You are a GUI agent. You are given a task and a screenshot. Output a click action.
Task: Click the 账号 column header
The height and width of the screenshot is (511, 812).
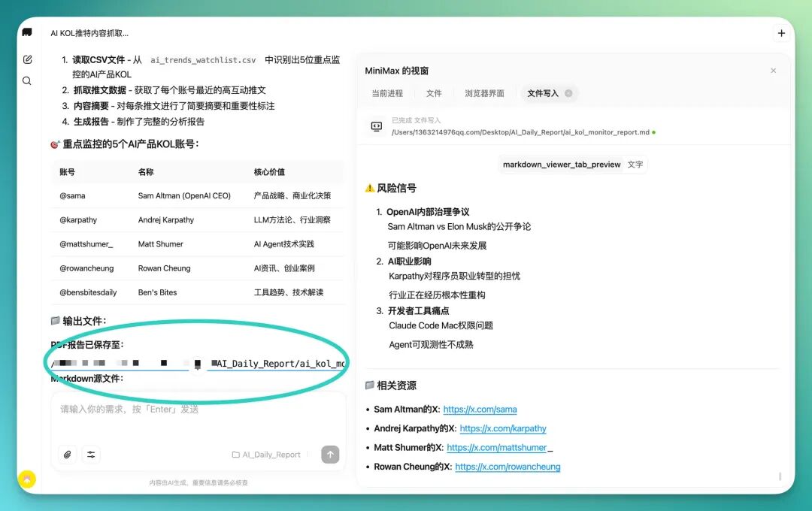pyautogui.click(x=68, y=172)
